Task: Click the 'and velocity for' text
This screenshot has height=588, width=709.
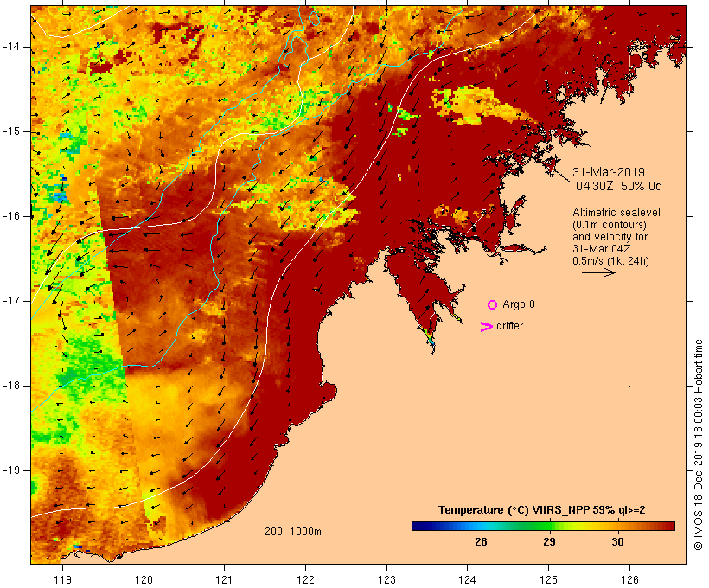Action: pyautogui.click(x=610, y=237)
